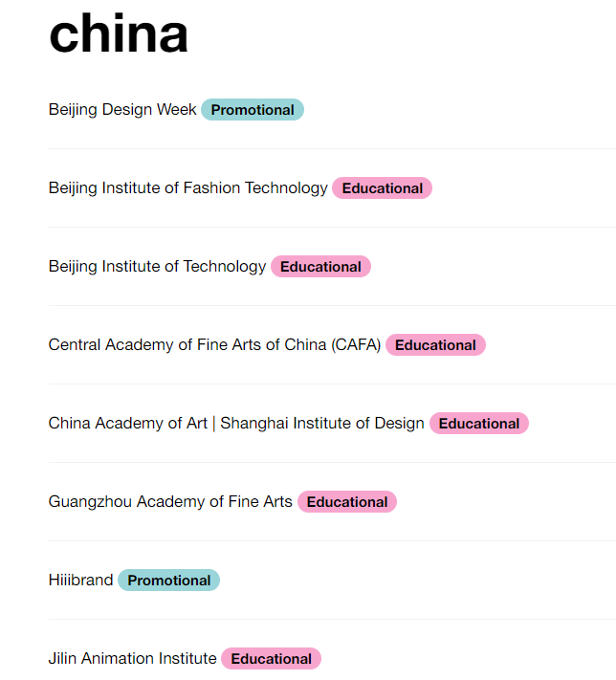Visit the Jilin Animation Institute link

click(x=132, y=659)
